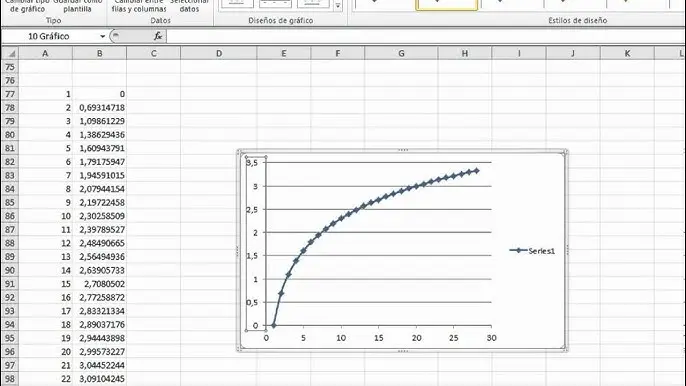Click cell containing 3,04452244
This screenshot has width=686, height=386.
99,365
